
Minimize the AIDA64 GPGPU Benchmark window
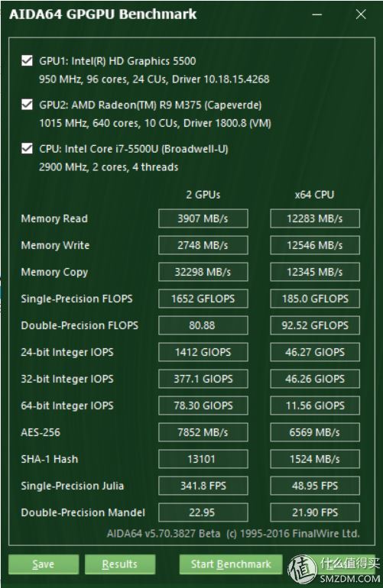(x=317, y=15)
